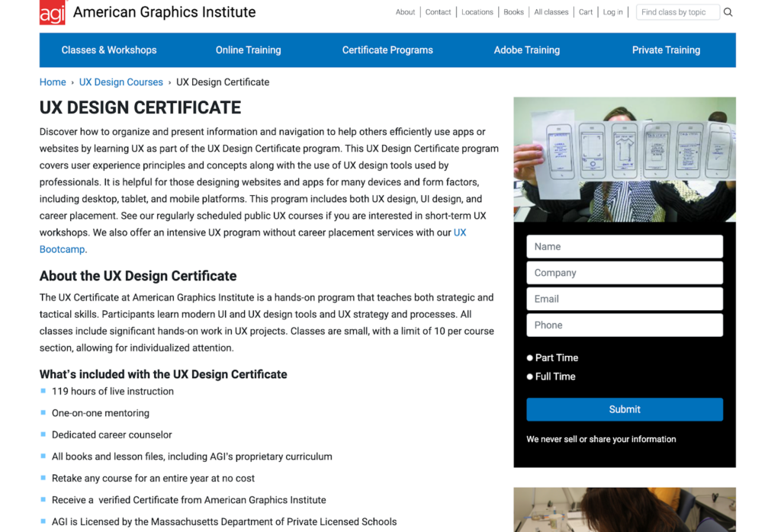The height and width of the screenshot is (532, 781).
Task: Click into the Email field
Action: pos(625,299)
